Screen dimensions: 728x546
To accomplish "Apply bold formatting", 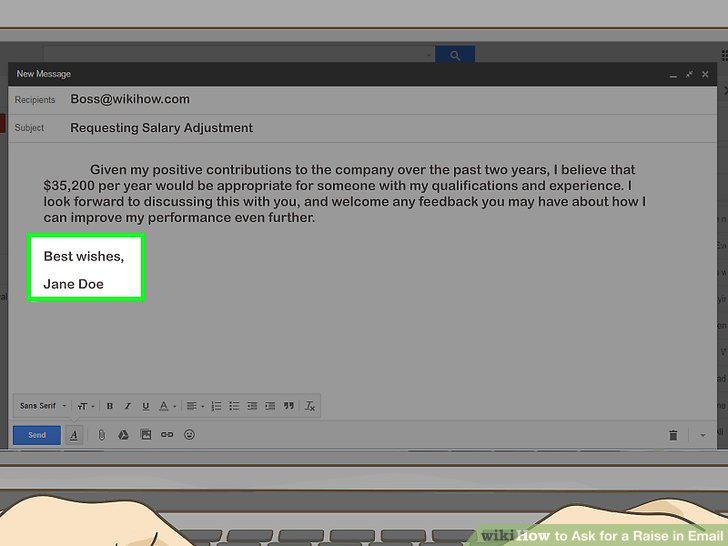I will tap(110, 406).
